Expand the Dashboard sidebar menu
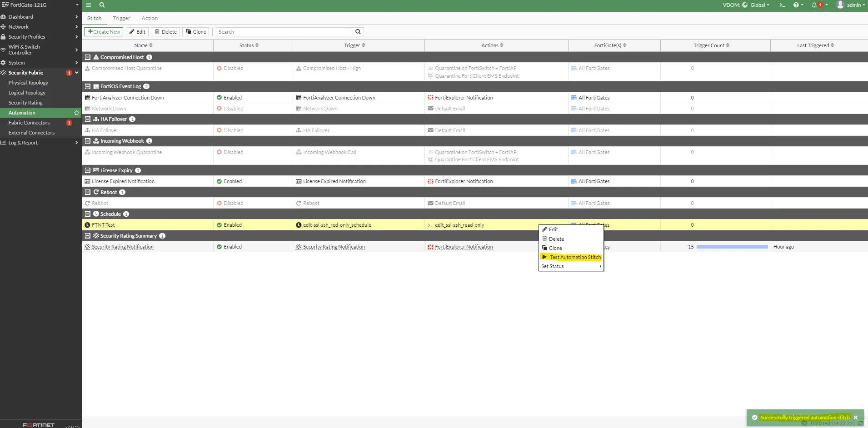This screenshot has height=428, width=868. click(76, 17)
